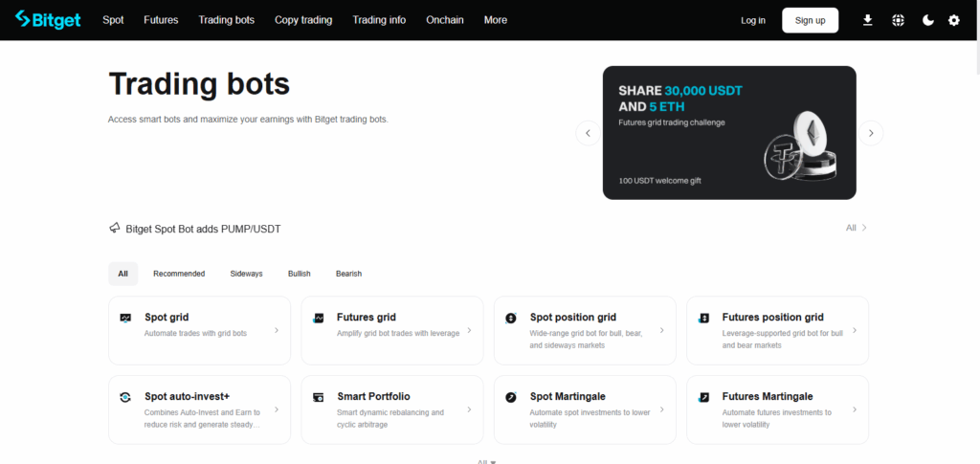Open the settings gear icon

tap(954, 21)
